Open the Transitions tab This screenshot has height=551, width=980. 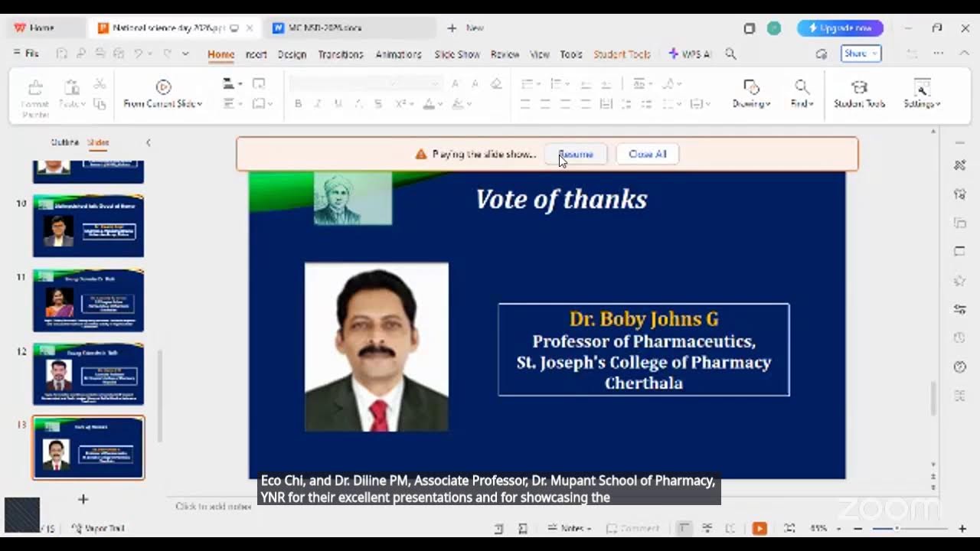pos(341,54)
